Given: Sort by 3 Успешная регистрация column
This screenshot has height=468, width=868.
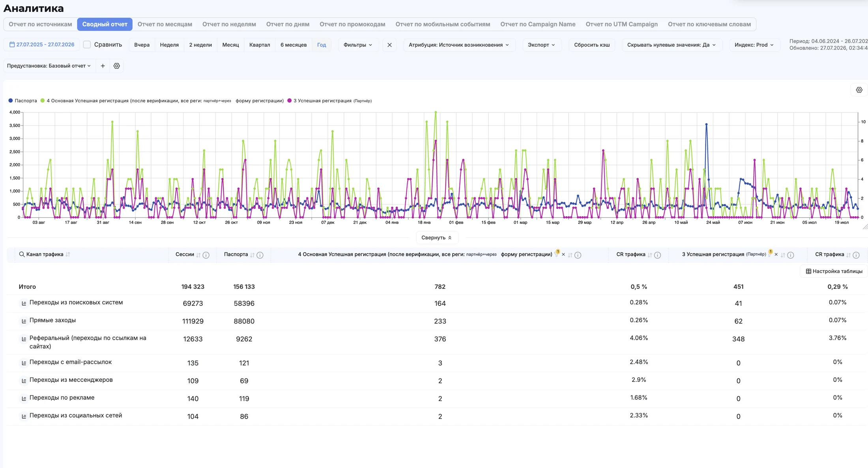Looking at the screenshot, I should 783,255.
